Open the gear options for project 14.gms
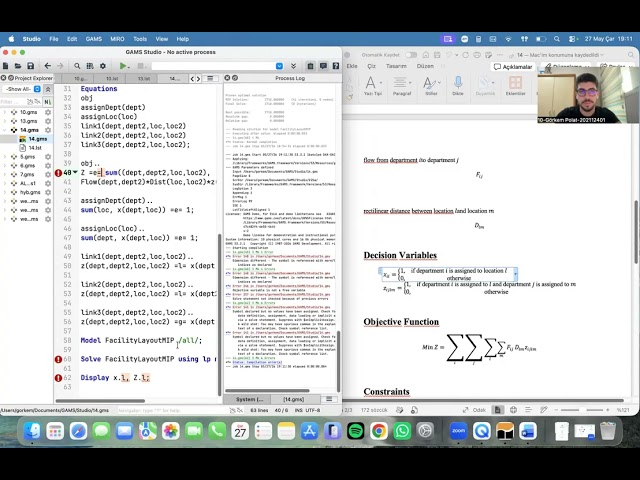The width and height of the screenshot is (640, 480). (x=48, y=130)
